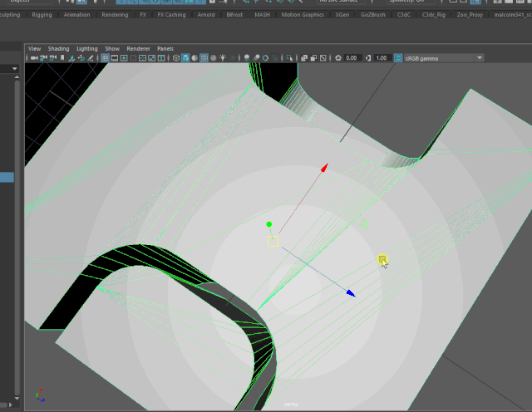Enable wireframe display cube icon

pyautogui.click(x=175, y=58)
